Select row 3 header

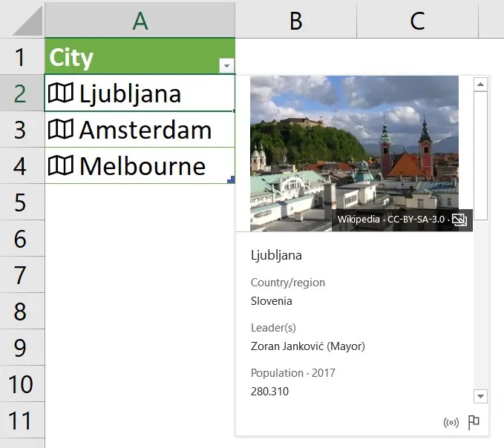pyautogui.click(x=22, y=129)
